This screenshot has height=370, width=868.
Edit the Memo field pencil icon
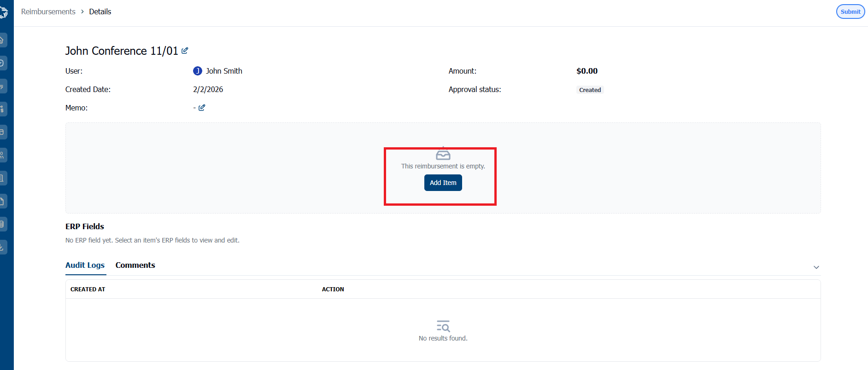pyautogui.click(x=202, y=108)
